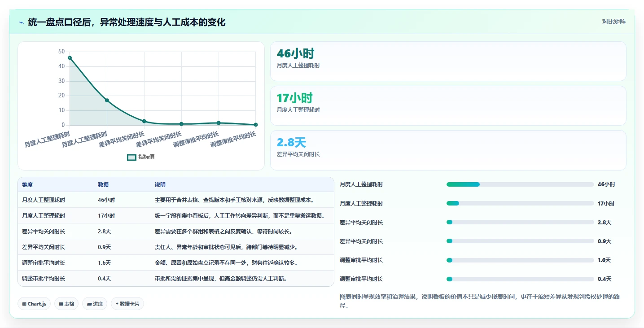Select the chart data point at value 46

[x=70, y=58]
